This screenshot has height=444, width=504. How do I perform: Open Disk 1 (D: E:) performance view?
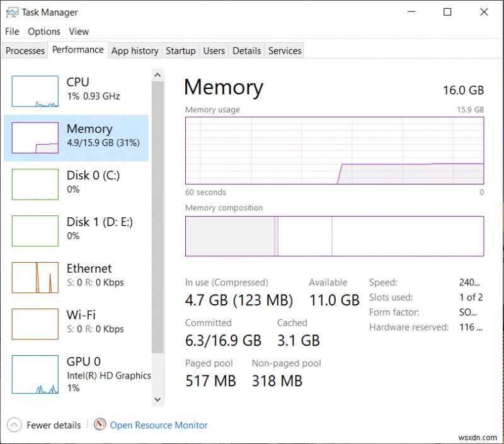pos(35,231)
